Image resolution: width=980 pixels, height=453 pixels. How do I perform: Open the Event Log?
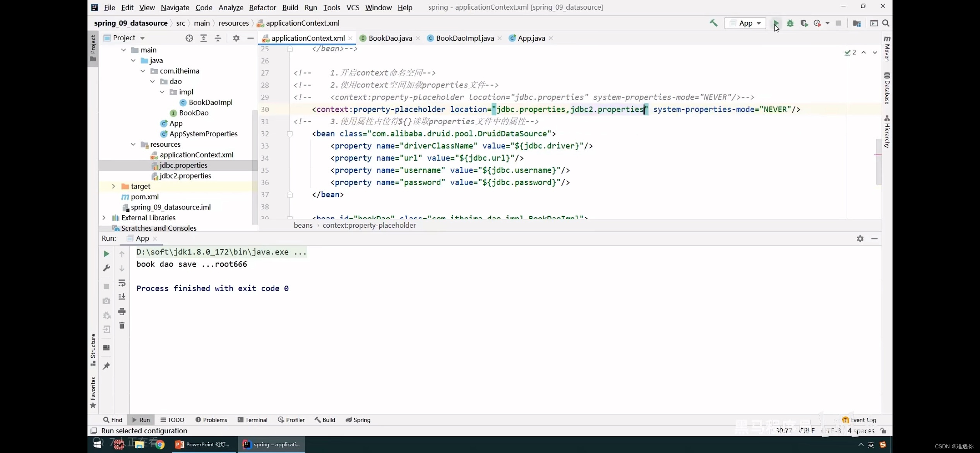coord(859,420)
